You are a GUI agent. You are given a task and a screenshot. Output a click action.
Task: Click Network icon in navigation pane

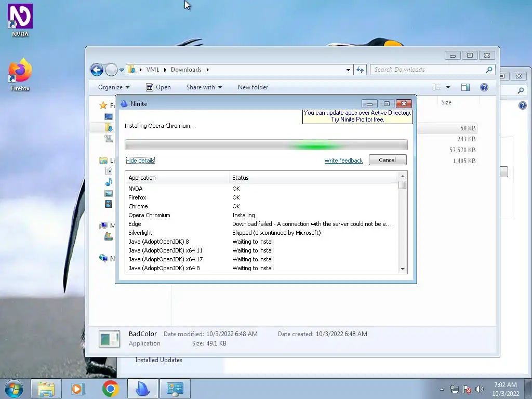103,258
